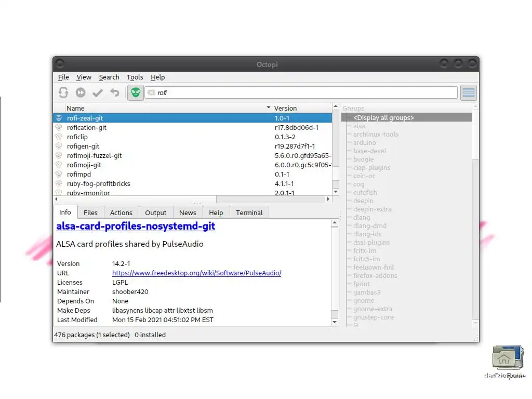Click the 476 packages status bar text

(92, 335)
